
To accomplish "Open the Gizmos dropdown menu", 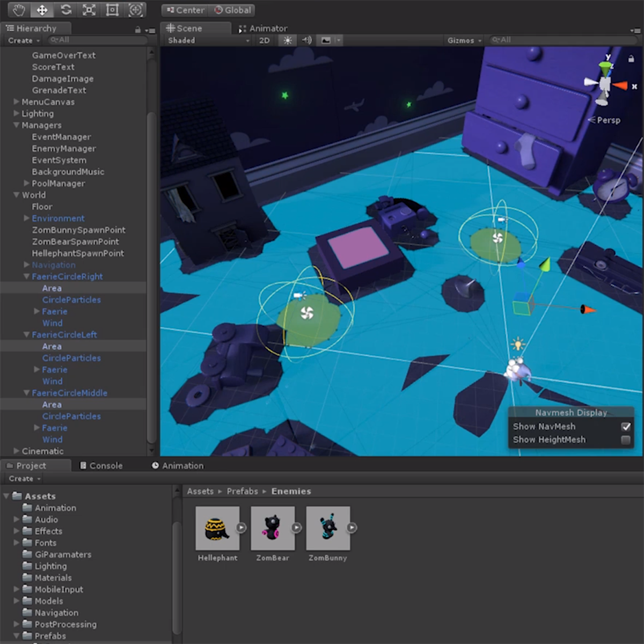I will tap(465, 40).
